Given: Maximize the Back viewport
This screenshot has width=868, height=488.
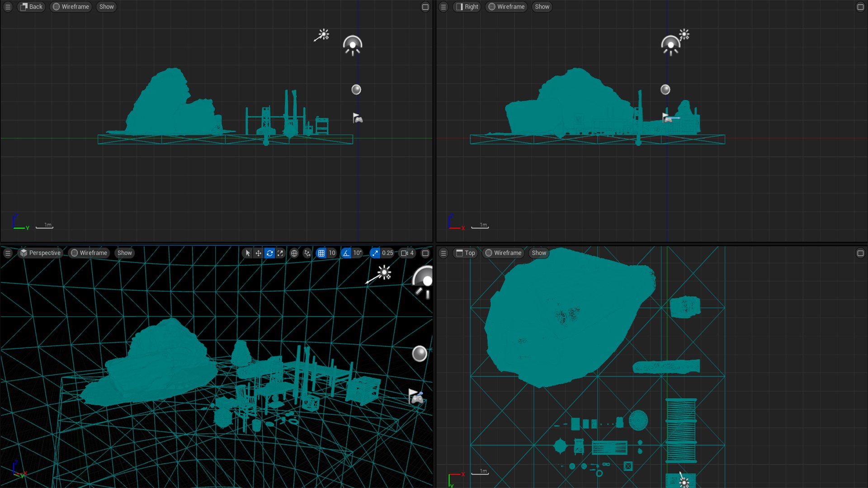Looking at the screenshot, I should [x=425, y=7].
